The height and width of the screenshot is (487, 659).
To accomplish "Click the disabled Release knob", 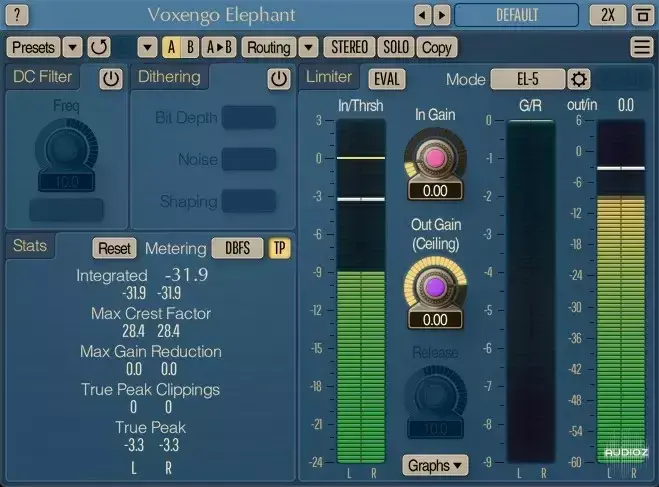I will 435,395.
